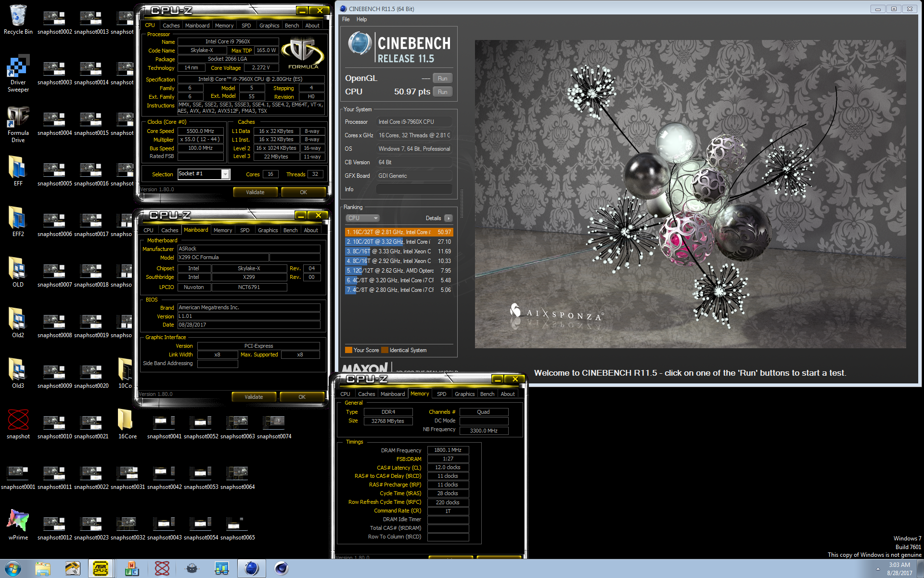
Task: Open Memory tab in top CPU-Z window
Action: 224,26
